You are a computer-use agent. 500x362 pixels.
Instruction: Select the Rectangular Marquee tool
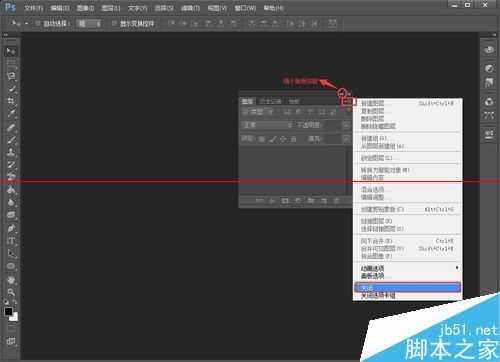click(11, 63)
